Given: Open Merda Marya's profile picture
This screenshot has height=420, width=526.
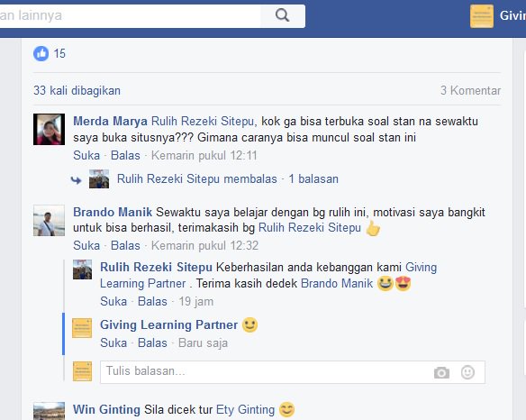Looking at the screenshot, I should [x=49, y=129].
